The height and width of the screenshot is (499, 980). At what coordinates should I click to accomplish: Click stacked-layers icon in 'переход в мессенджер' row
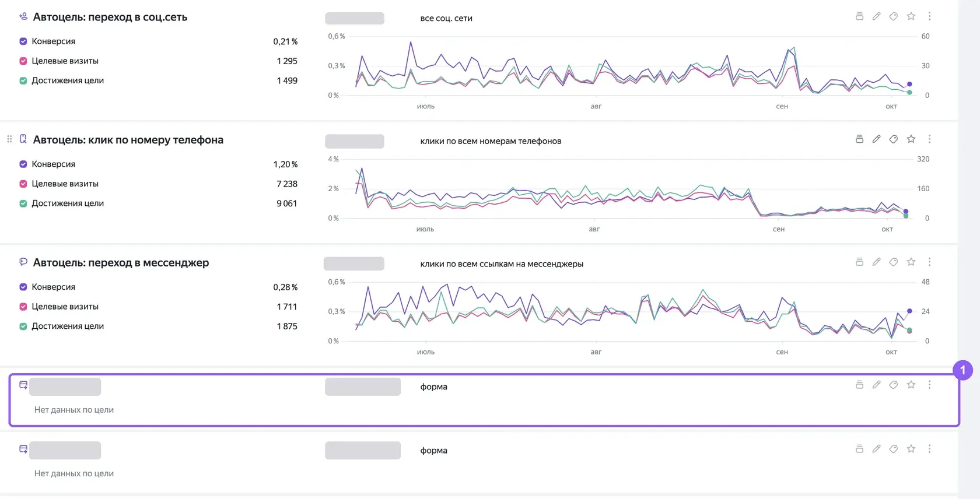tap(859, 262)
